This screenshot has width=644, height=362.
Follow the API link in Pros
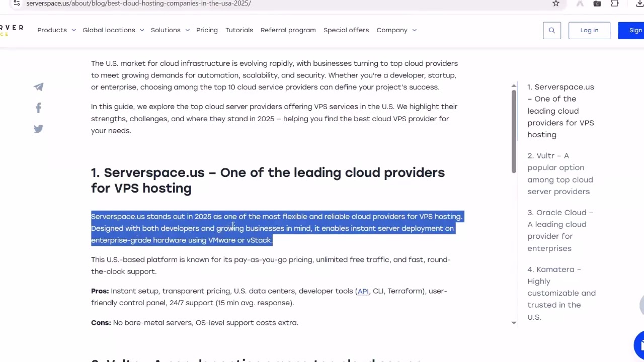click(363, 291)
